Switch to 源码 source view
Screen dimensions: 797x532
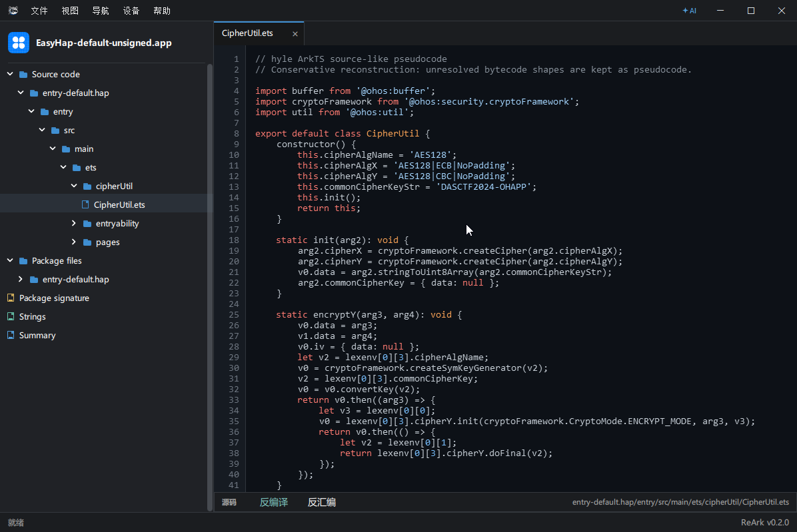pyautogui.click(x=229, y=502)
